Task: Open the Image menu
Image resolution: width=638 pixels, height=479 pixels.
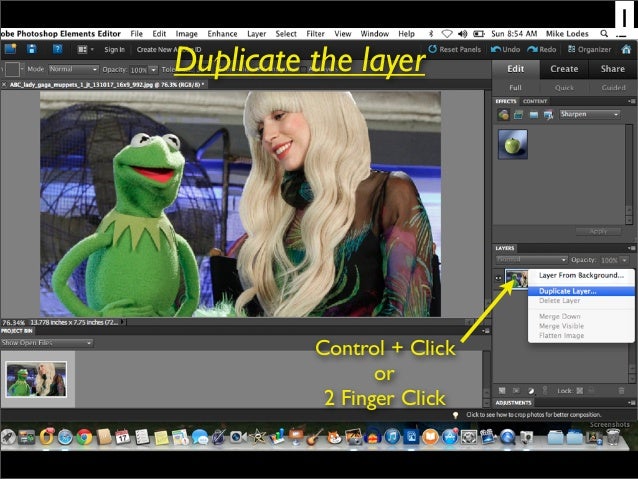Action: [x=186, y=34]
